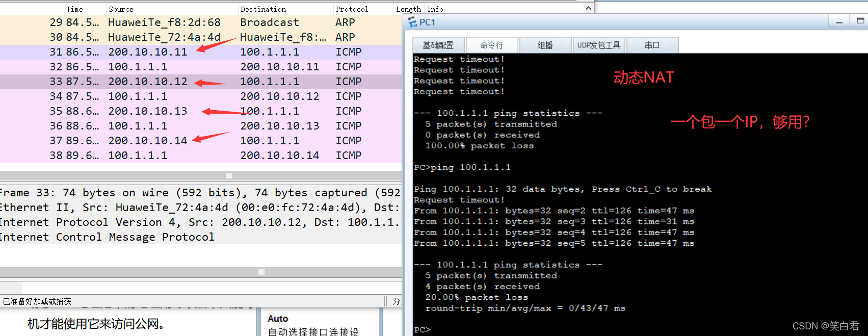Sort by Length column header
This screenshot has width=868, height=336.
408,9
